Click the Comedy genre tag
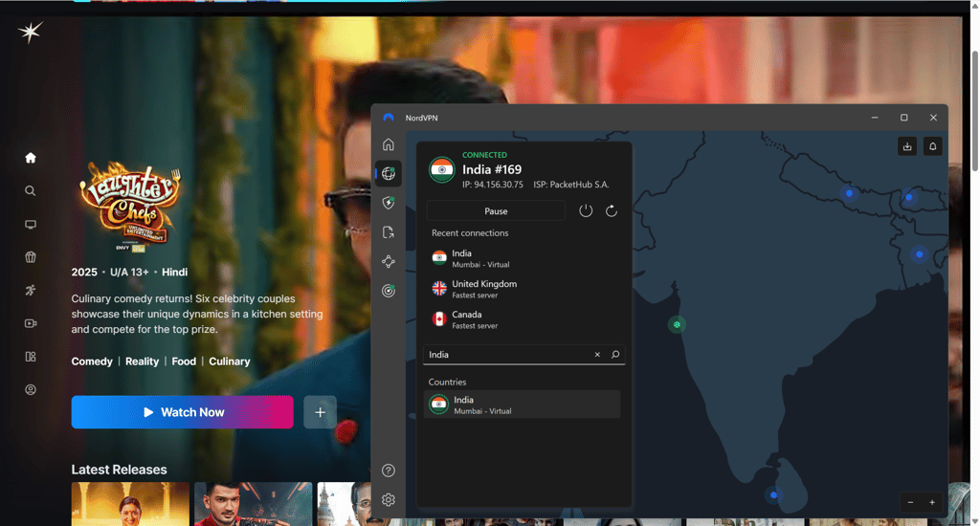This screenshot has width=980, height=526. [x=92, y=362]
